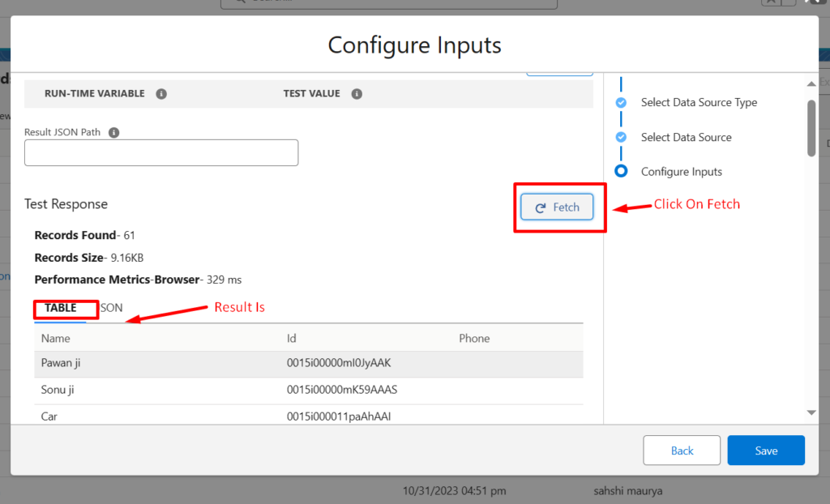The image size is (830, 504).
Task: Click the Id 0015i00000mI0JyAAK cell
Action: tap(339, 363)
